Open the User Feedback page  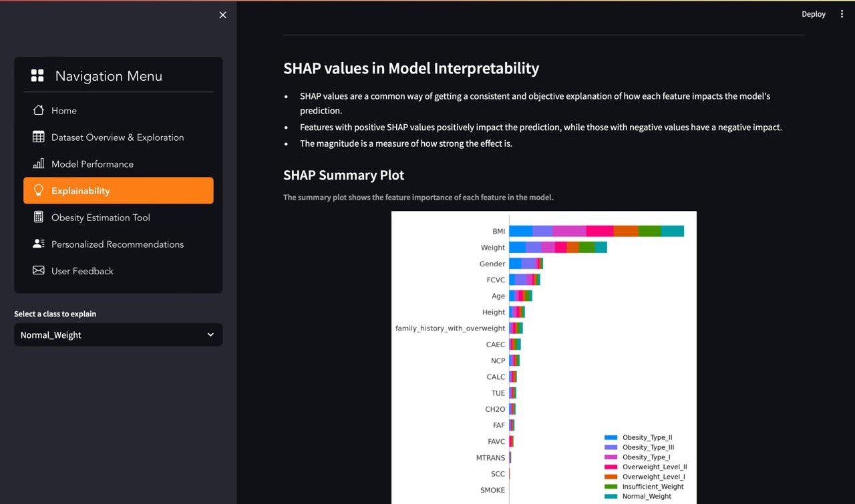pyautogui.click(x=82, y=270)
